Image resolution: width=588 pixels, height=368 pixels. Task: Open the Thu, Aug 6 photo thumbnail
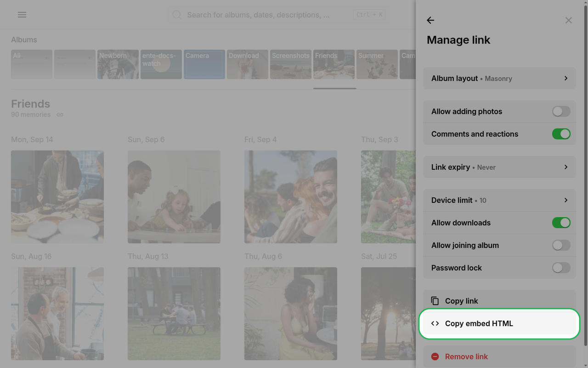(x=291, y=314)
